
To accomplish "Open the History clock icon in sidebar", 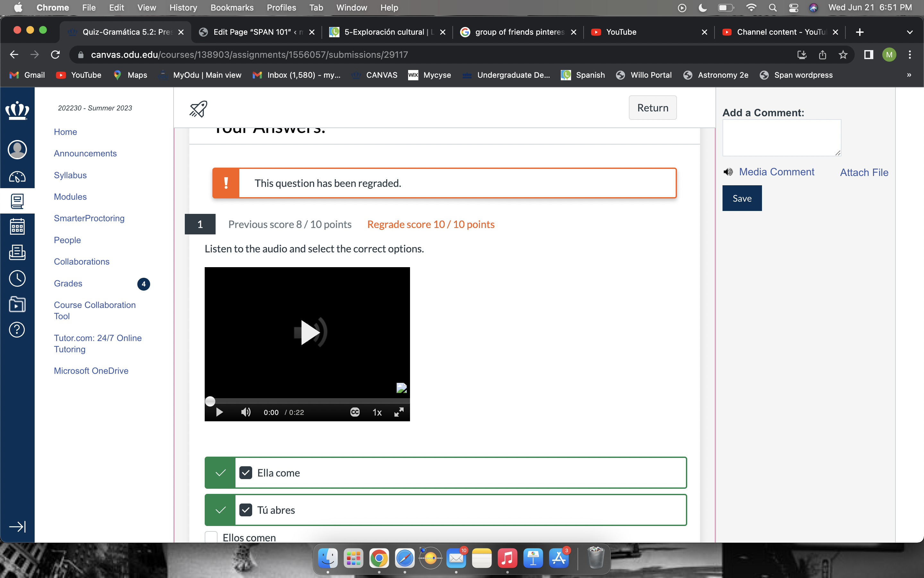I will point(17,278).
